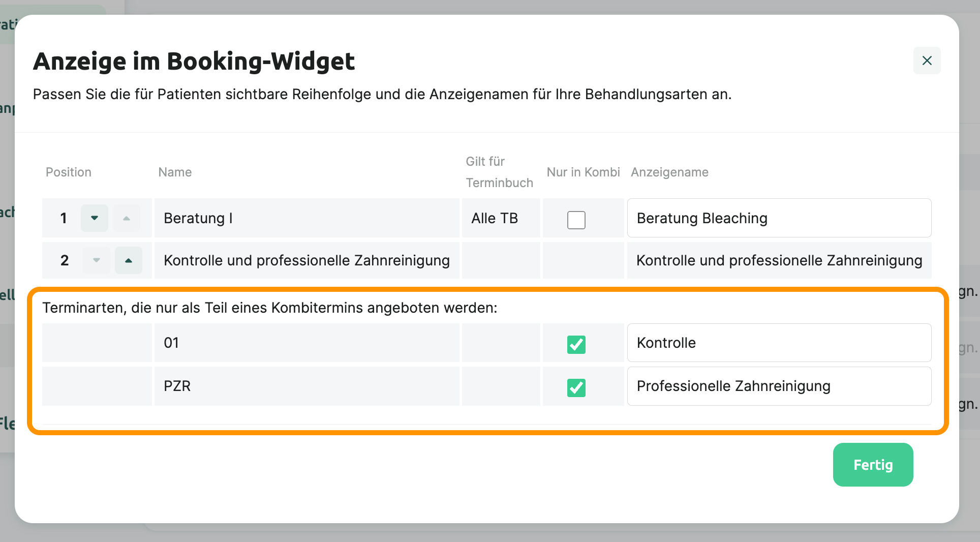Move "Beratung I" down with the arrow
Image resolution: width=980 pixels, height=542 pixels.
point(95,218)
